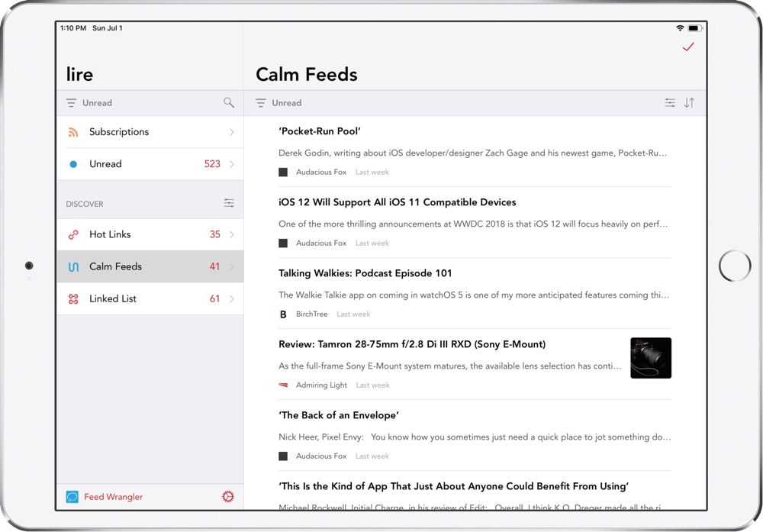Click the Calm Feeds row chevron
The height and width of the screenshot is (532, 763).
tap(232, 266)
